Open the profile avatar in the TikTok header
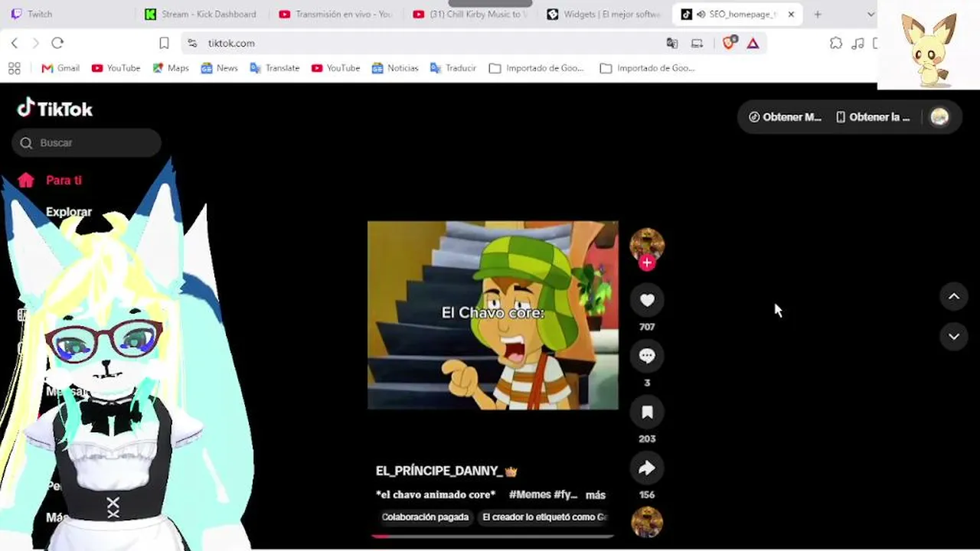The height and width of the screenshot is (551, 980). click(939, 117)
